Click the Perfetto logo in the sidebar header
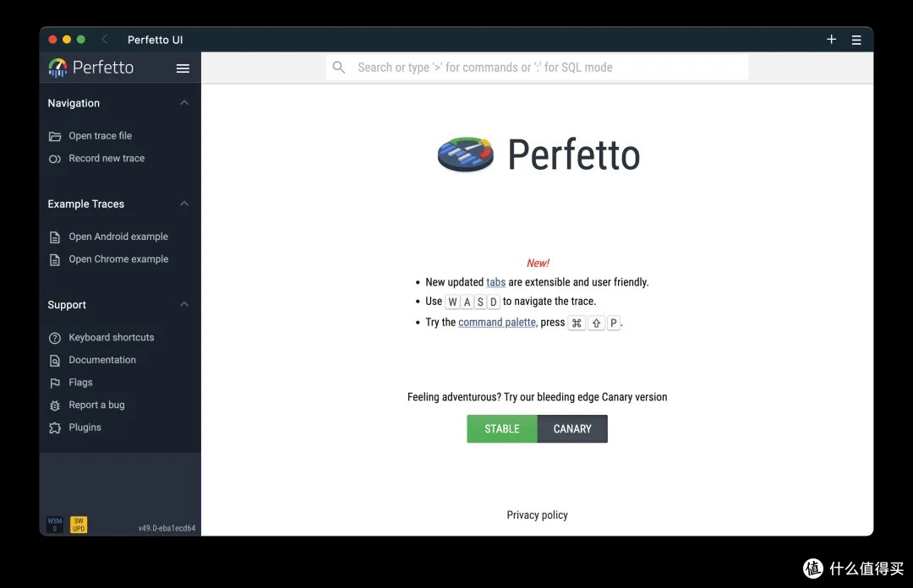The height and width of the screenshot is (588, 913). [90, 68]
